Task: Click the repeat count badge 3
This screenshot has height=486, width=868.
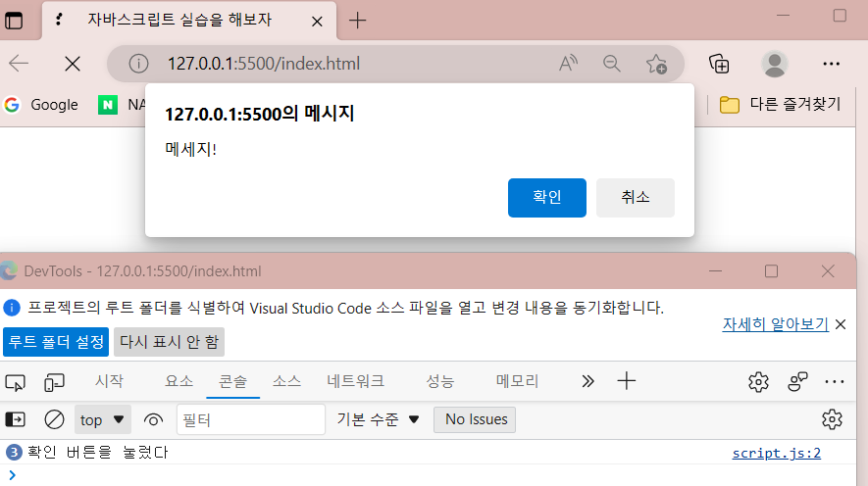Action: coord(14,453)
